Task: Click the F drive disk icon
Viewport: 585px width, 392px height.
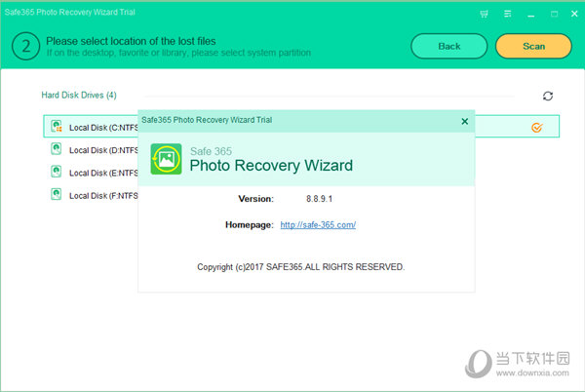Action: click(x=56, y=194)
